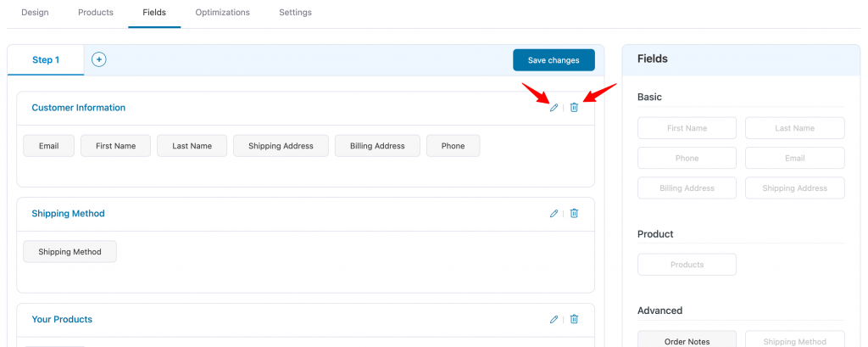Click the Advanced group label

pos(659,311)
